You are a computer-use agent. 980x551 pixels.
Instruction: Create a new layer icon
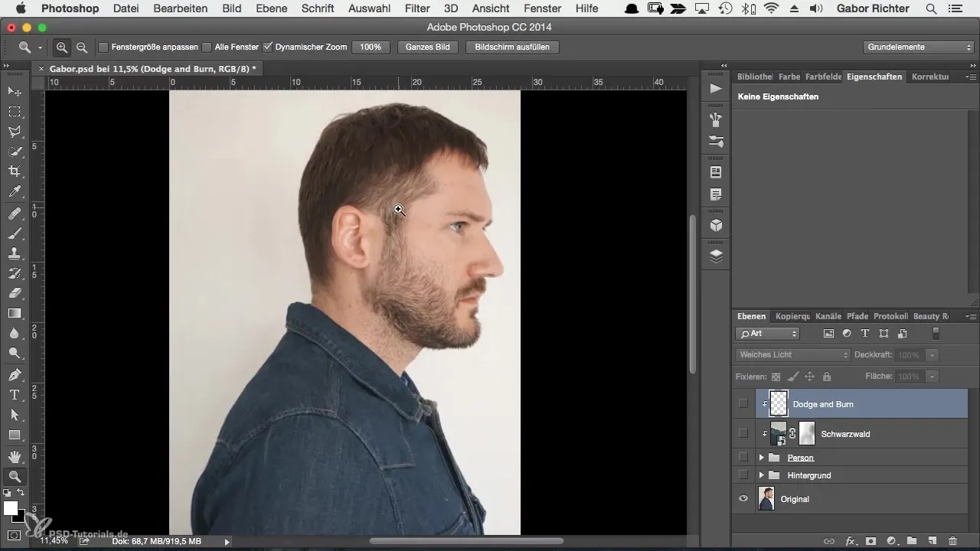pyautogui.click(x=933, y=541)
